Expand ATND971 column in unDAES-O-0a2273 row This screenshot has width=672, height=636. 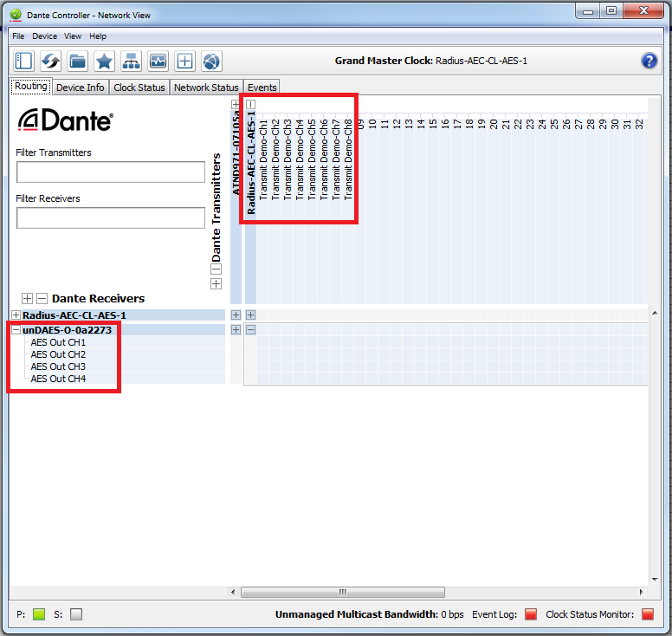pyautogui.click(x=236, y=330)
